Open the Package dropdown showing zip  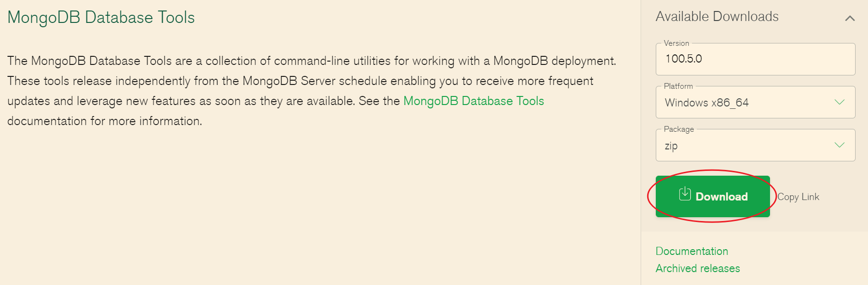coord(755,145)
